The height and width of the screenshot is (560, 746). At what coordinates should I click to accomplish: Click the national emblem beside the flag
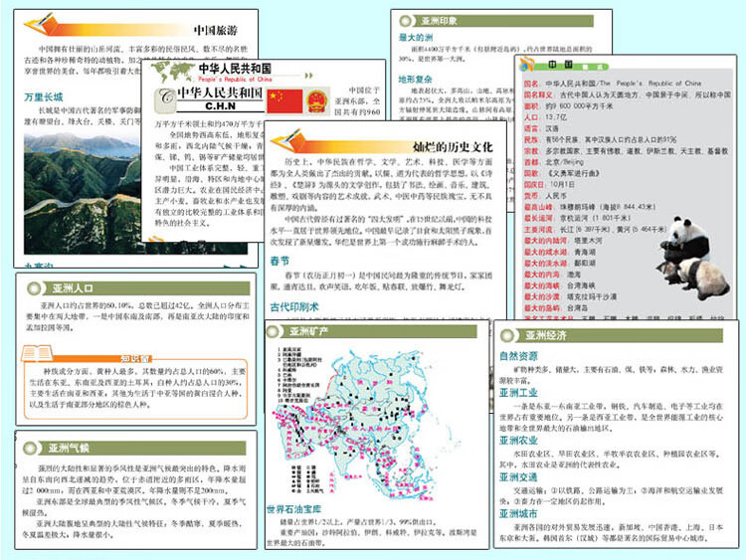click(317, 100)
